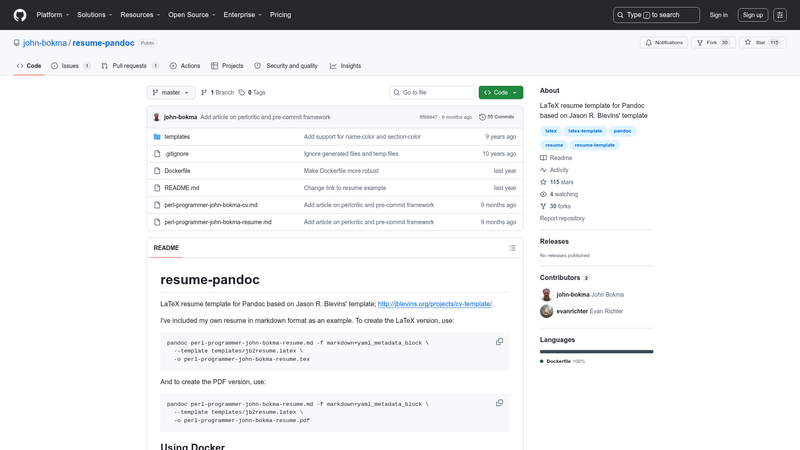
Task: Star the resume-pandoc repository
Action: [762, 43]
